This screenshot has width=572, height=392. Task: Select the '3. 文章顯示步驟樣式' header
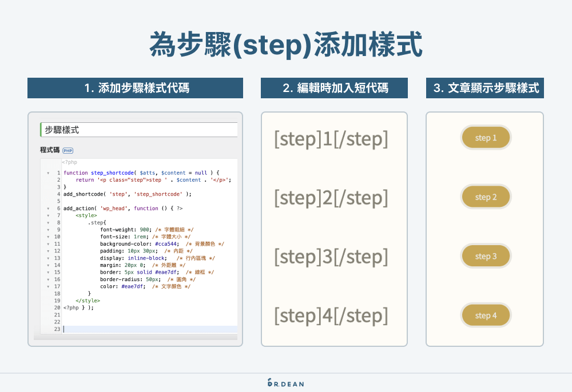(484, 88)
